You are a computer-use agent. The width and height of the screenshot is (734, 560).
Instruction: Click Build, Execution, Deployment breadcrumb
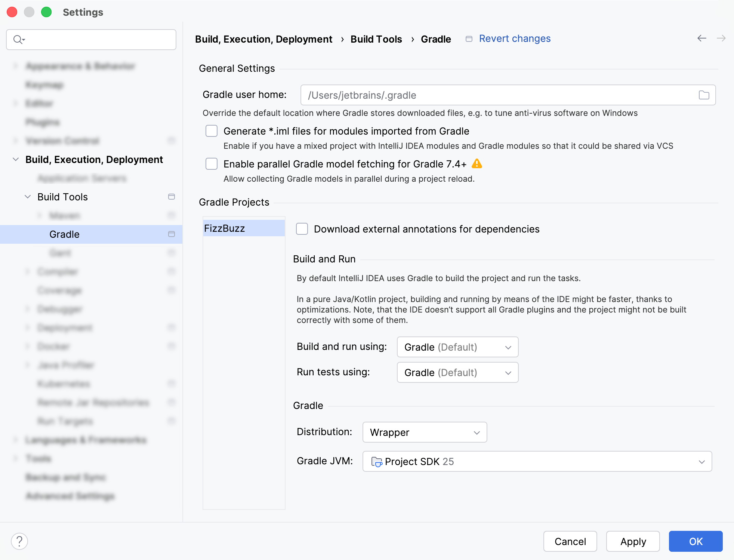263,39
